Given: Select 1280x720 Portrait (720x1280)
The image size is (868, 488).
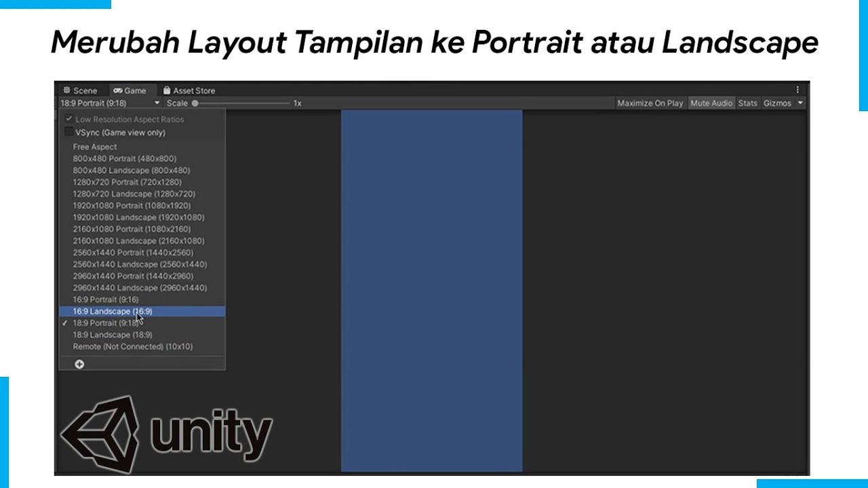Looking at the screenshot, I should [x=142, y=182].
